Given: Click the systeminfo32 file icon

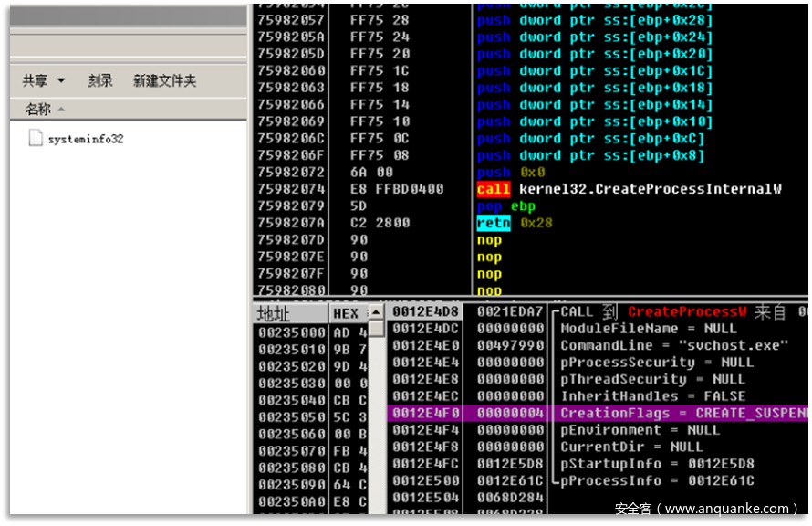Looking at the screenshot, I should [x=36, y=139].
